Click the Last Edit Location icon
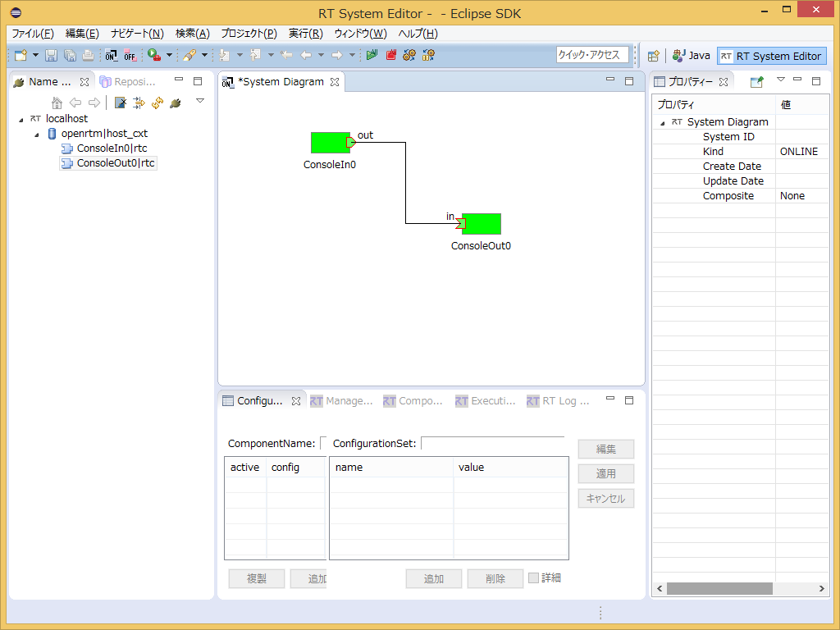The image size is (840, 630). 286,55
